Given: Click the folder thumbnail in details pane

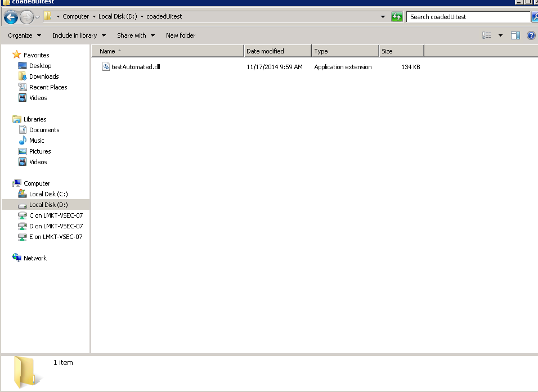Looking at the screenshot, I should (x=26, y=372).
